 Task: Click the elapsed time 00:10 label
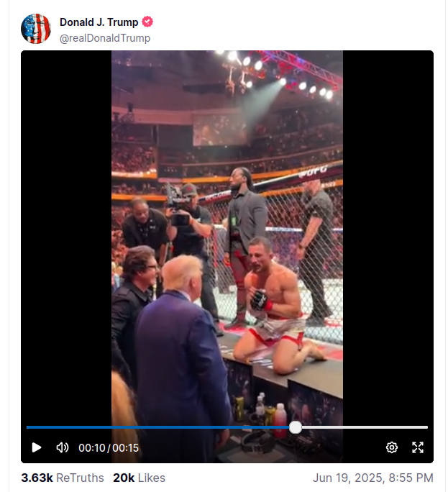91,447
